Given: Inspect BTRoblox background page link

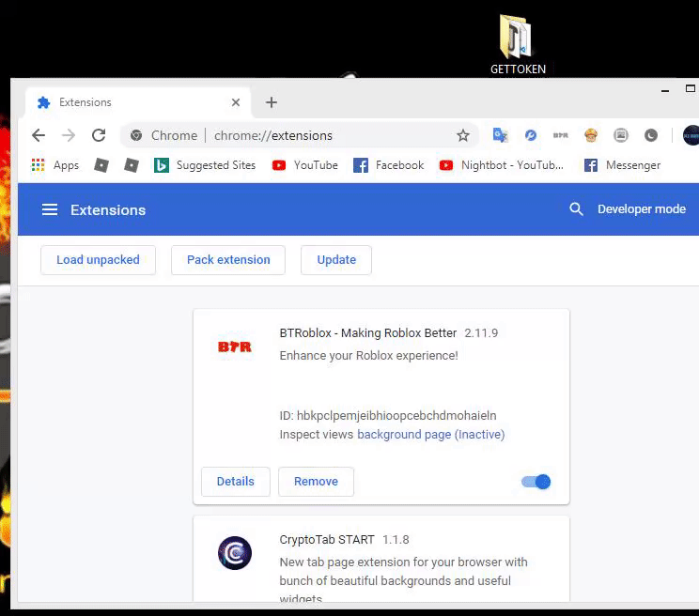Looking at the screenshot, I should tap(431, 434).
